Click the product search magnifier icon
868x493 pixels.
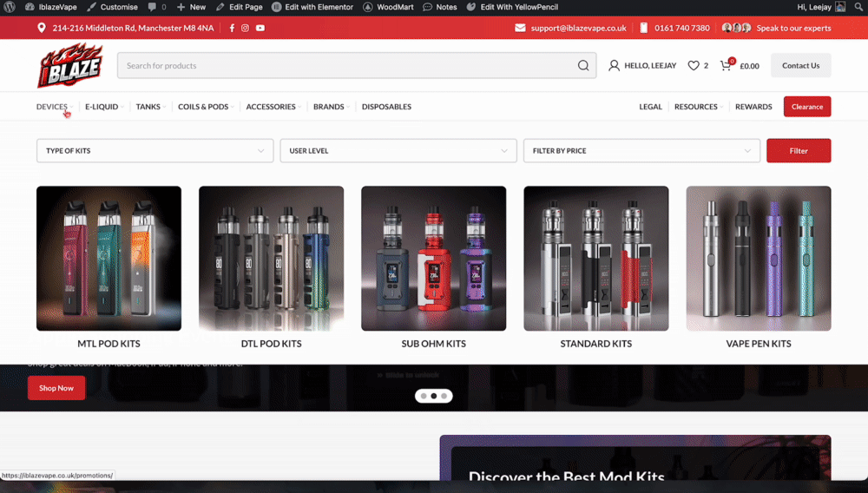point(583,65)
